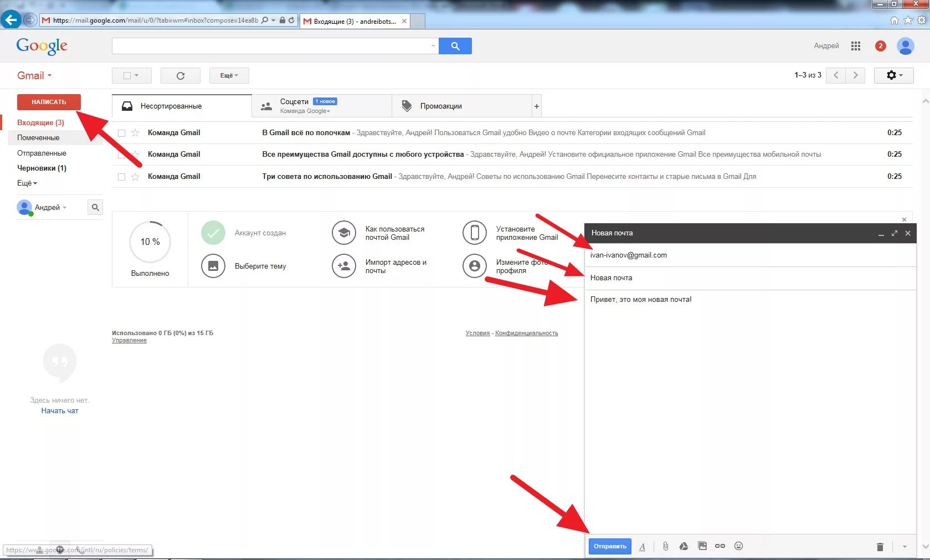
Task: Click the recipient field with ivan-ivanov@gmail.com
Action: tap(750, 255)
